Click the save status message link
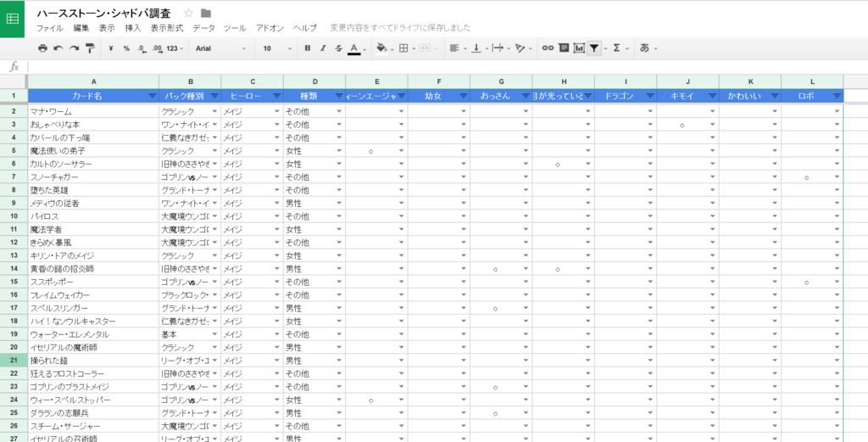The width and height of the screenshot is (868, 442). pyautogui.click(x=400, y=28)
